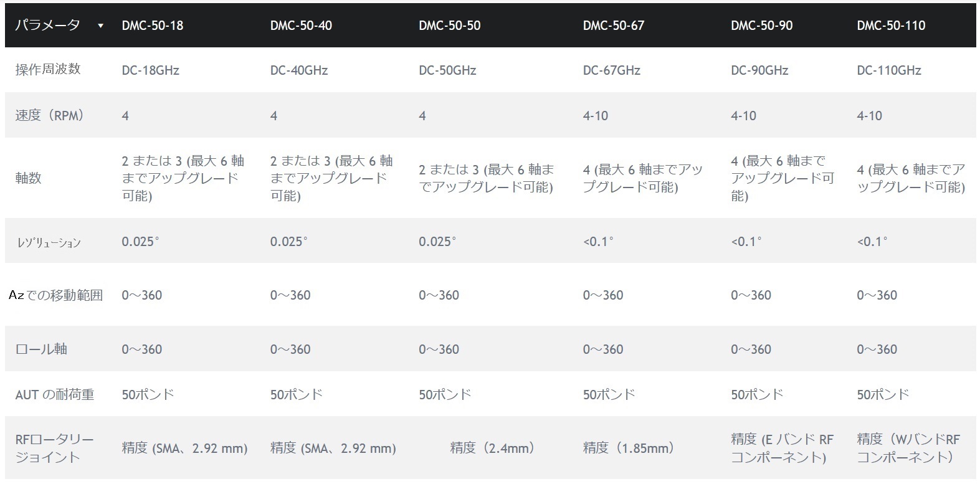Select the DMC-50-50 column header

pos(450,26)
